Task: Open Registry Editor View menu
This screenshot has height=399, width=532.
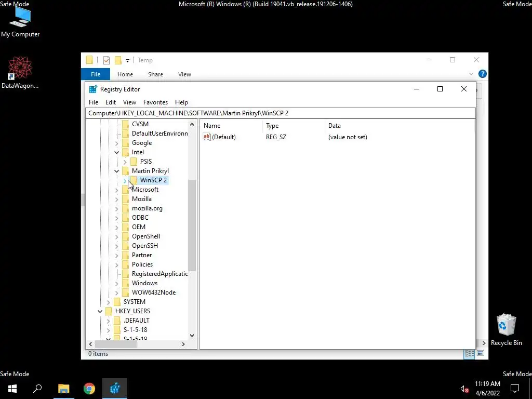Action: [x=129, y=102]
